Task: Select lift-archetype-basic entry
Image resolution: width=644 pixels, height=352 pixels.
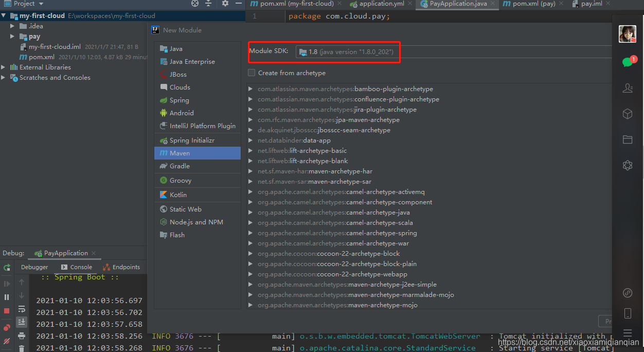Action: coord(302,151)
